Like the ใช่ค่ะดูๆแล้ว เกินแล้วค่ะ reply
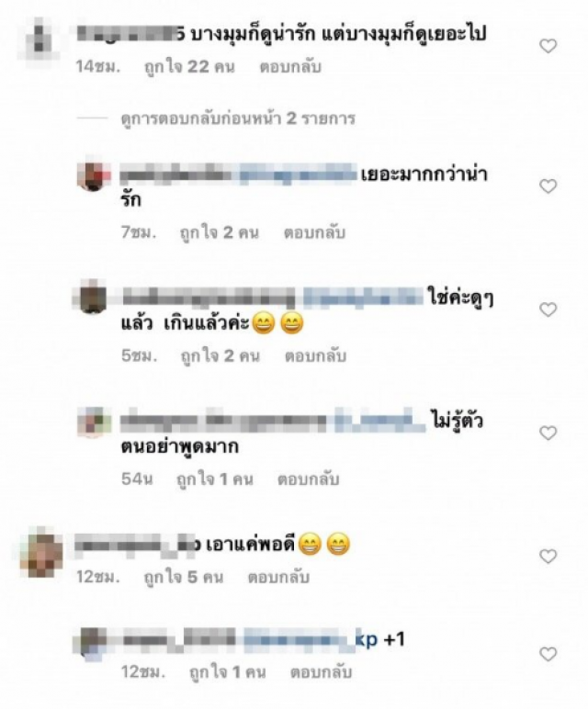 click(548, 309)
